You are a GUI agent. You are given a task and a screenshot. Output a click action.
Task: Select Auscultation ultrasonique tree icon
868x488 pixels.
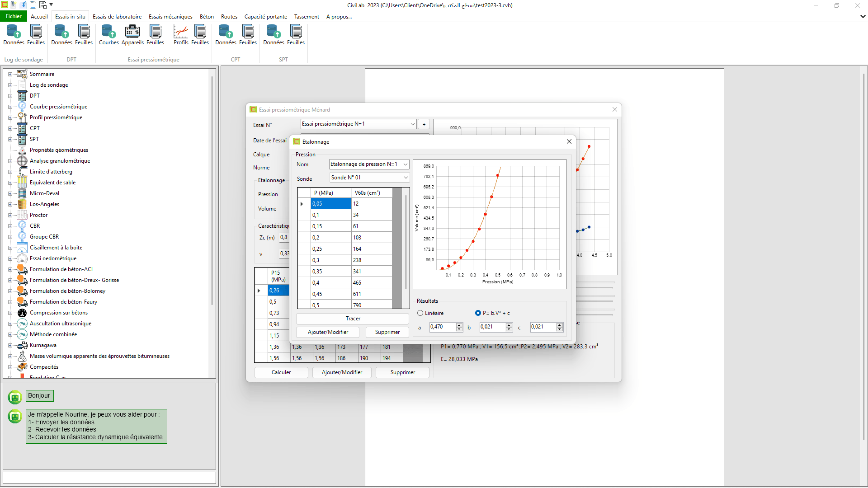(x=22, y=324)
